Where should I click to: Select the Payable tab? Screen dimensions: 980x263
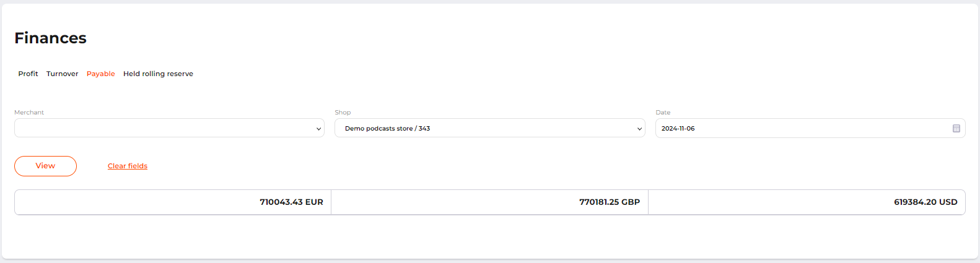(x=101, y=74)
